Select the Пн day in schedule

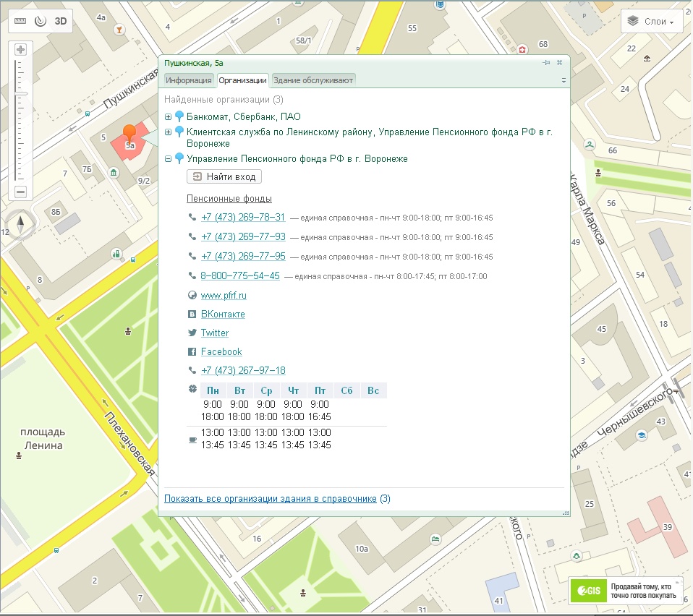213,391
